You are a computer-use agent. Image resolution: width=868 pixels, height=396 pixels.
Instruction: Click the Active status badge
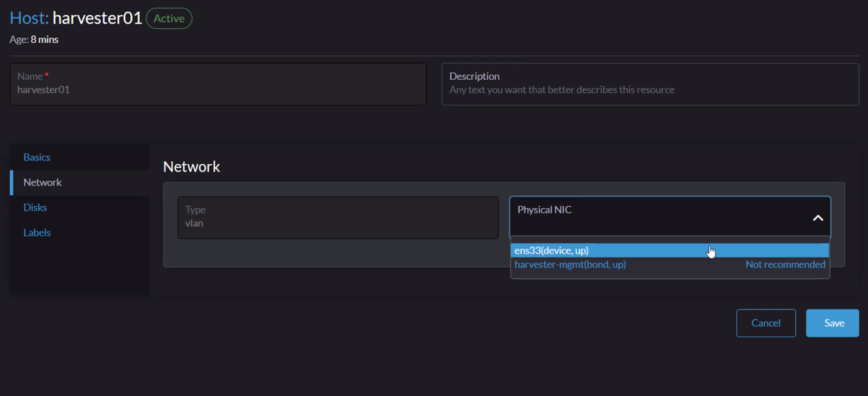(169, 18)
